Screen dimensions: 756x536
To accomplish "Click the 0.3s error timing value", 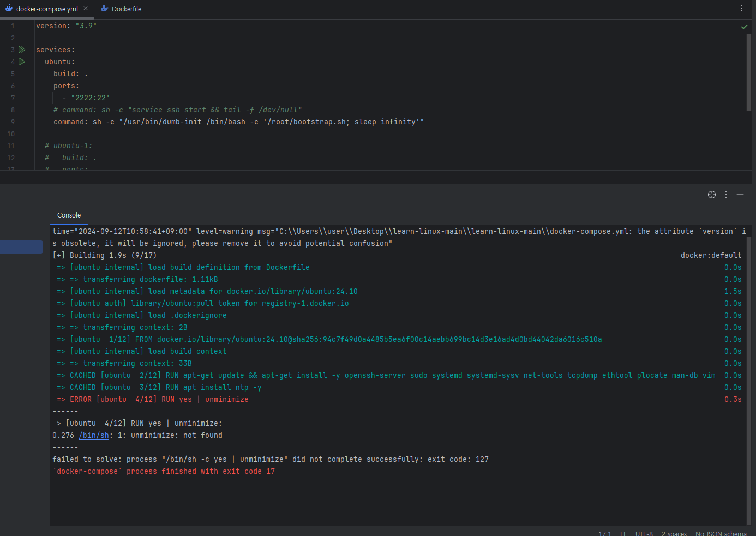I will pyautogui.click(x=733, y=399).
